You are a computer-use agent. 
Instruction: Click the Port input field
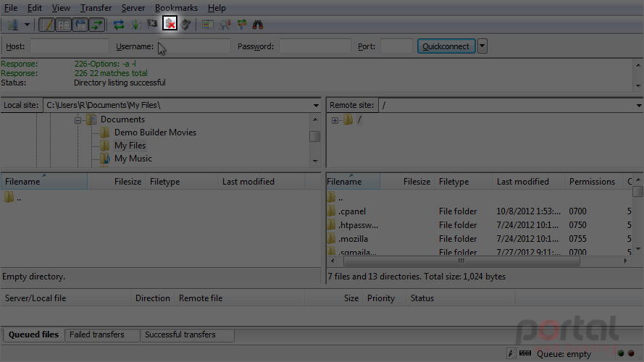(396, 46)
